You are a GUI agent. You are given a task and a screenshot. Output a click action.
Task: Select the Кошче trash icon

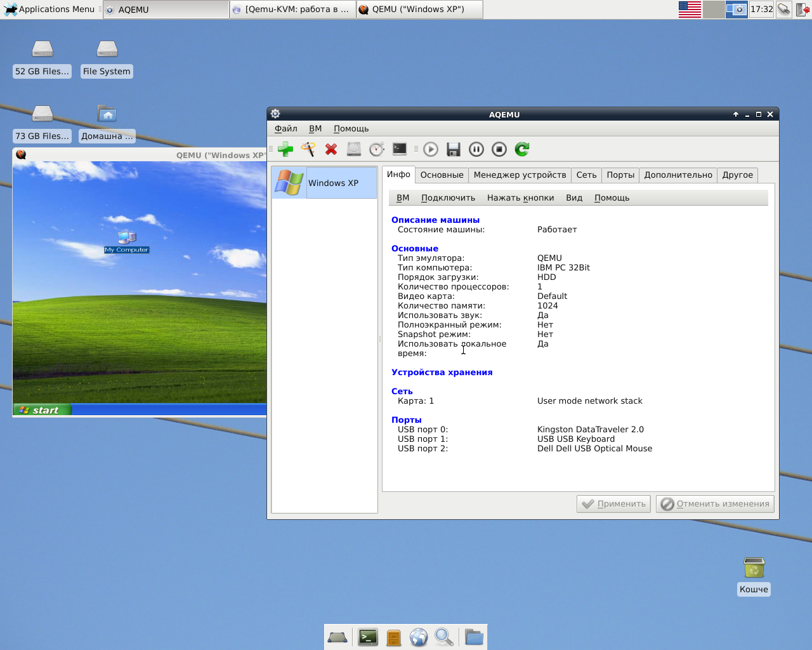coord(754,576)
